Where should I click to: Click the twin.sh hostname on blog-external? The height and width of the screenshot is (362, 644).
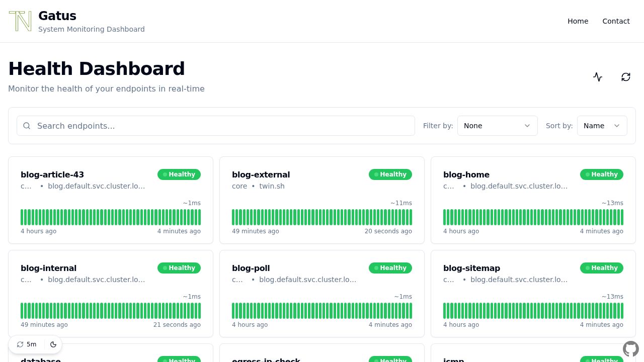click(272, 186)
